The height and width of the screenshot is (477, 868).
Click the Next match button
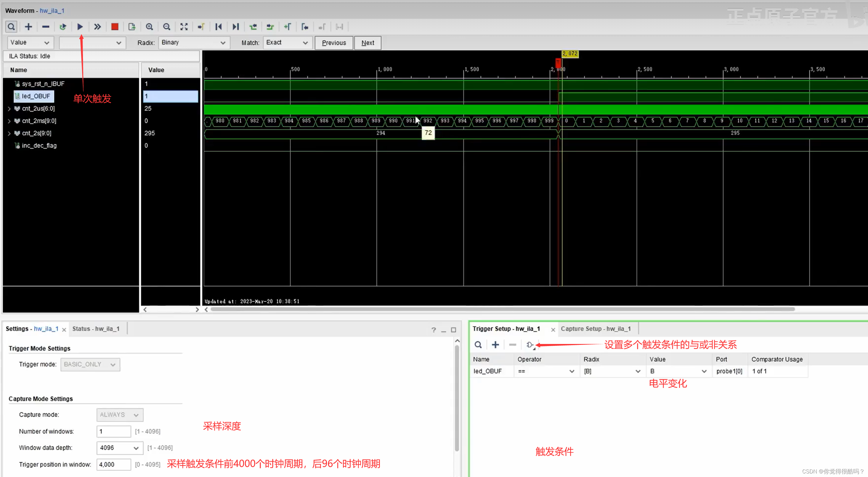click(367, 42)
